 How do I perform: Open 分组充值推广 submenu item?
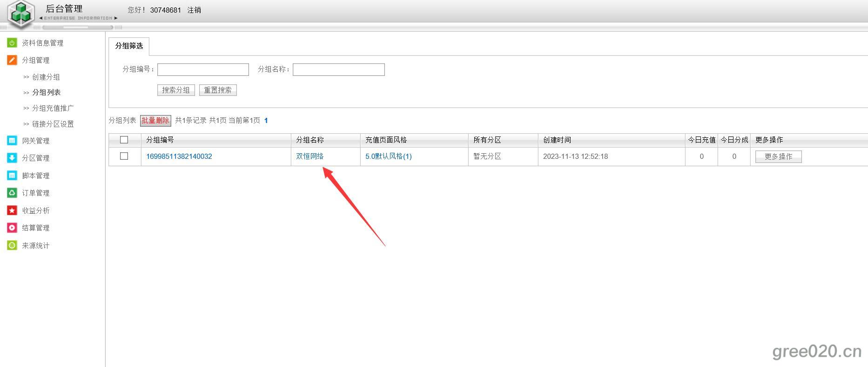(x=53, y=108)
